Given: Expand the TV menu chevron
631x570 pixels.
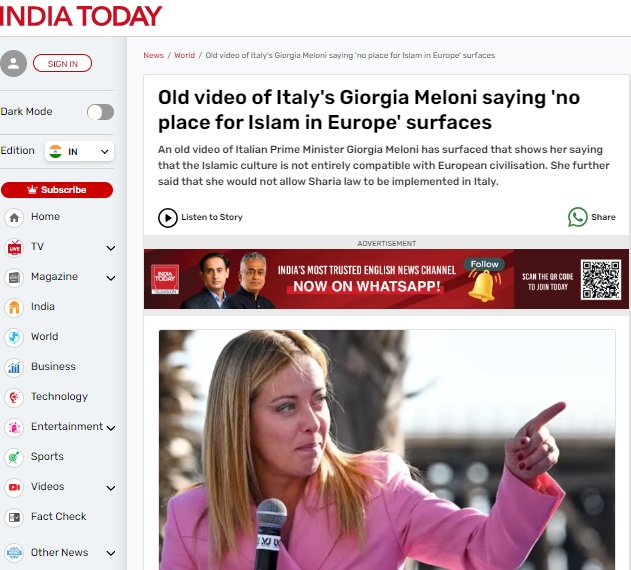Looking at the screenshot, I should point(111,248).
